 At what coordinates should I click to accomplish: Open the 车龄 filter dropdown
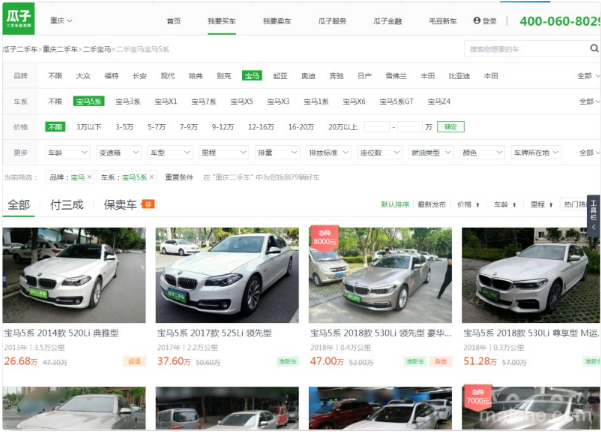pos(67,153)
